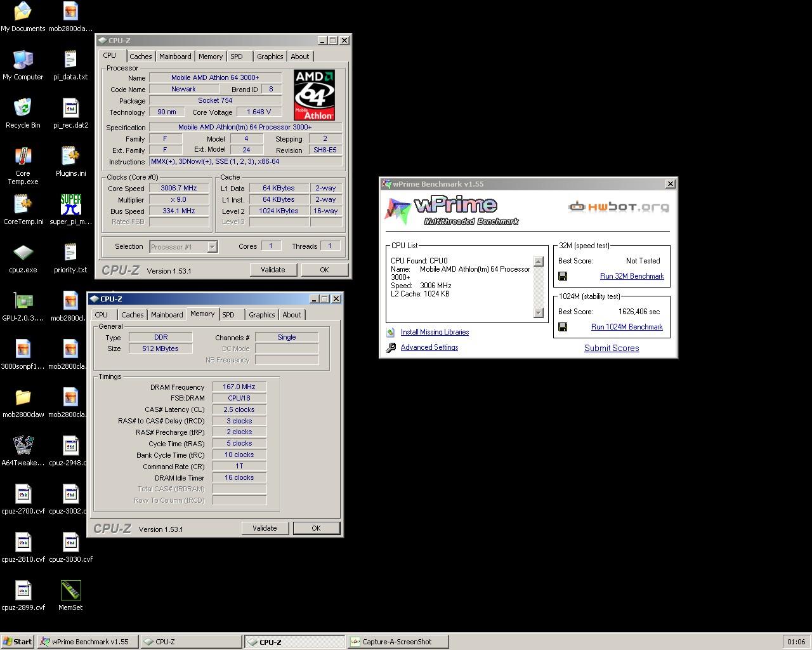The height and width of the screenshot is (650, 812).
Task: Open About tab in top CPU-Z window
Action: [x=300, y=56]
